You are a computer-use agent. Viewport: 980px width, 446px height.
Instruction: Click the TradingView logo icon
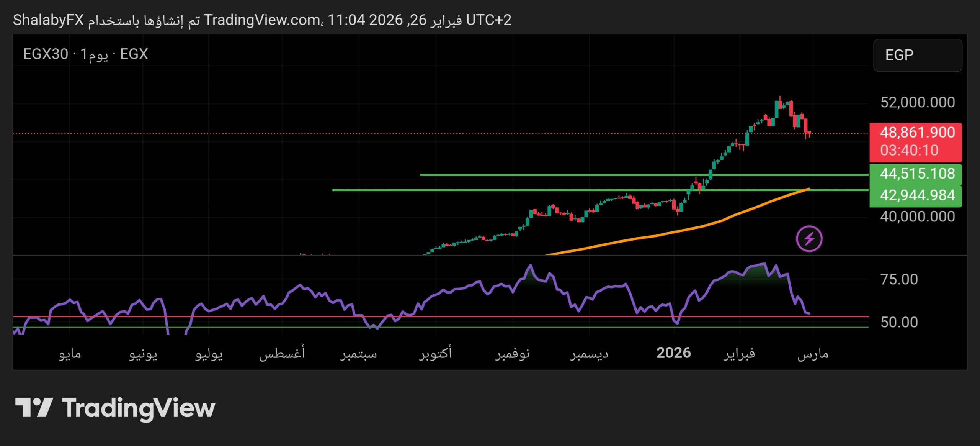[x=34, y=408]
